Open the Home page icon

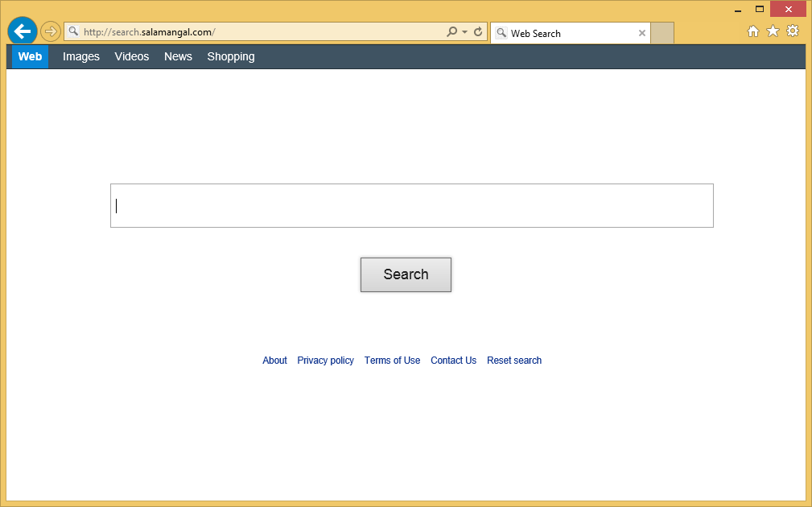[x=753, y=31]
